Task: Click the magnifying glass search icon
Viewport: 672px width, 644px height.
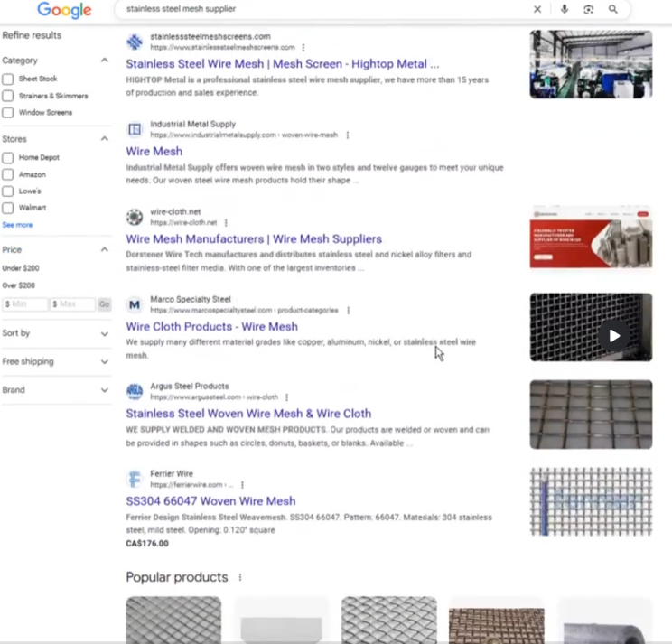Action: tap(613, 9)
